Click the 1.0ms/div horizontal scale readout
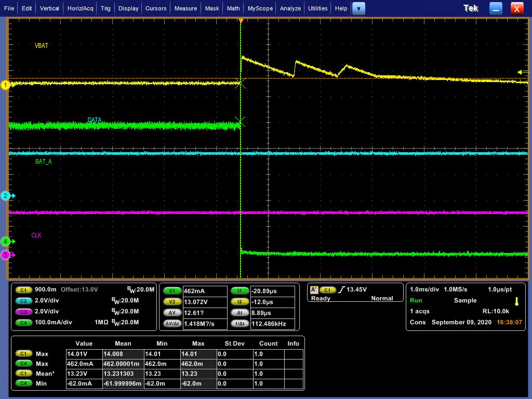This screenshot has height=399, width=532. pos(424,289)
